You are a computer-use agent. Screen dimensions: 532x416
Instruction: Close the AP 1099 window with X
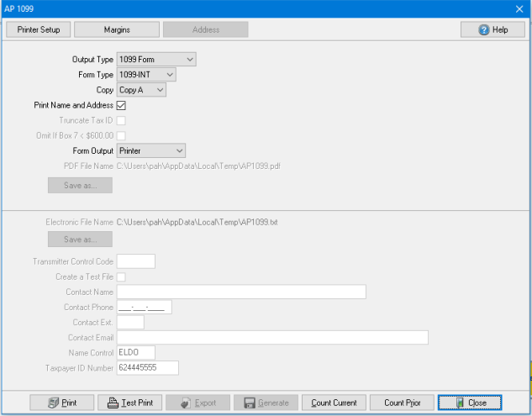[519, 8]
